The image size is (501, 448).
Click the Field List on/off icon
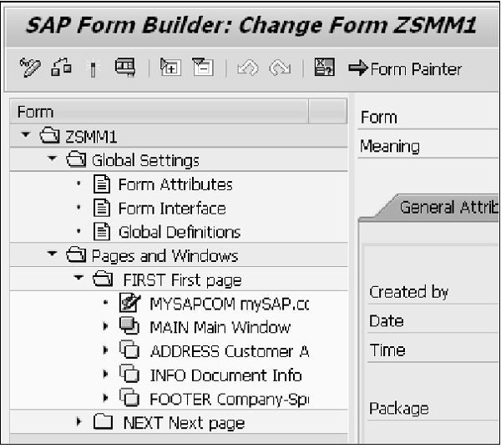click(x=324, y=68)
